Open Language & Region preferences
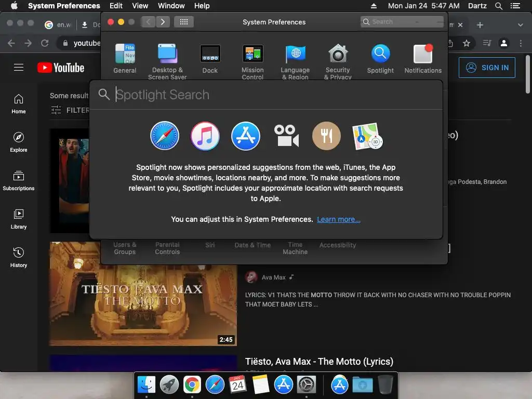The width and height of the screenshot is (532, 399). pos(295,61)
